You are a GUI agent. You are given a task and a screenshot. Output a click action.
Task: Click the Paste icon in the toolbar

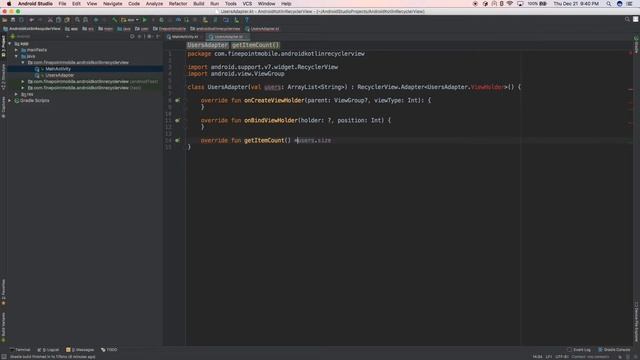[x=67, y=20]
